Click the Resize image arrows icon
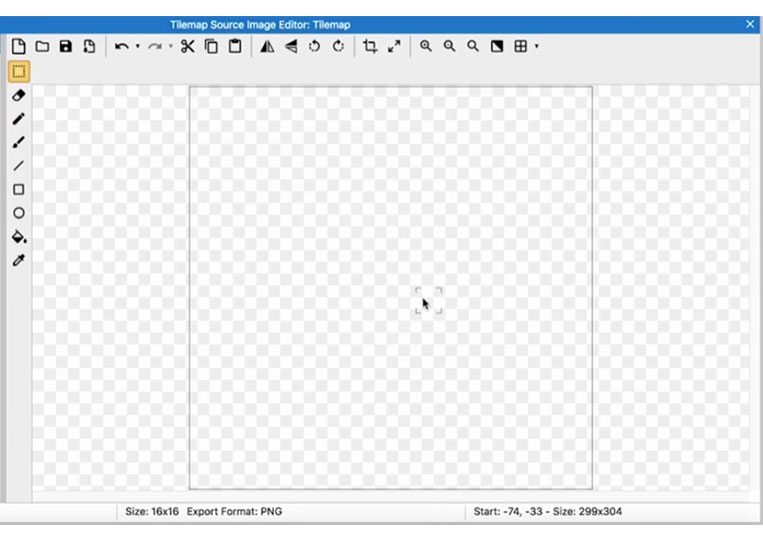The width and height of the screenshot is (763, 541). (394, 46)
